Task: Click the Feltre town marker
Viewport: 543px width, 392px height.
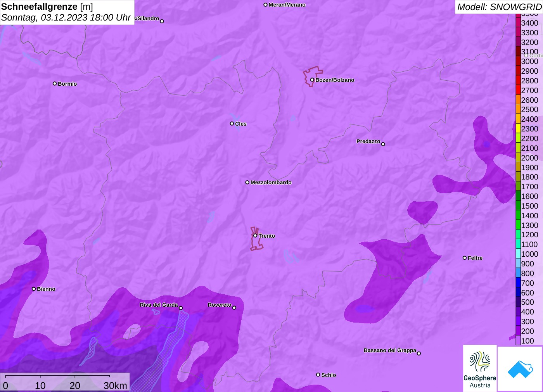Action: pos(465,257)
